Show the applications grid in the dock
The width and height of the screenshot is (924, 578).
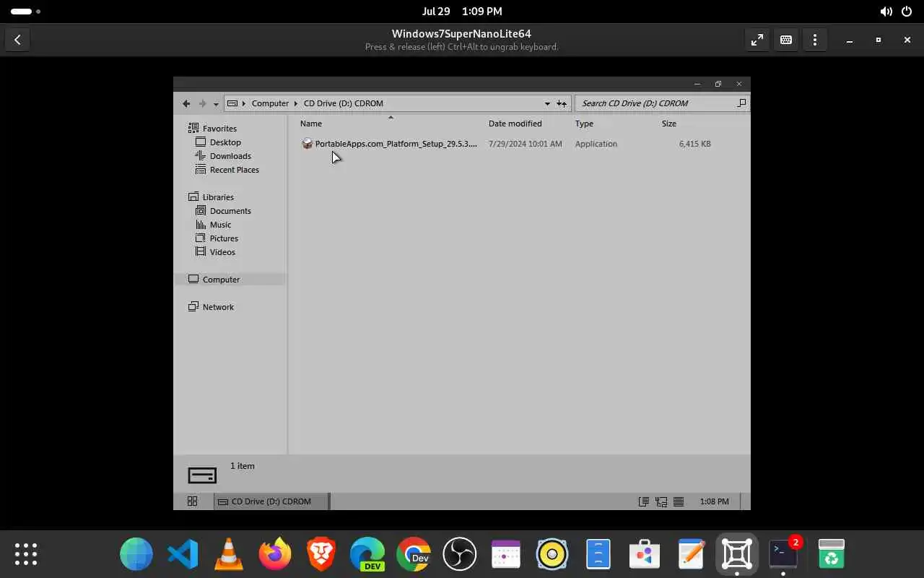click(26, 554)
